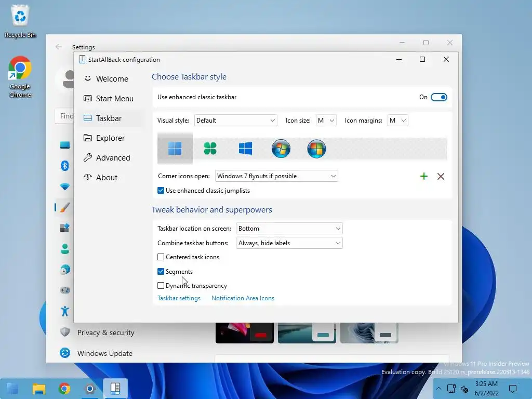The height and width of the screenshot is (399, 532).
Task: Open Privacy & security in Settings window
Action: (106, 332)
